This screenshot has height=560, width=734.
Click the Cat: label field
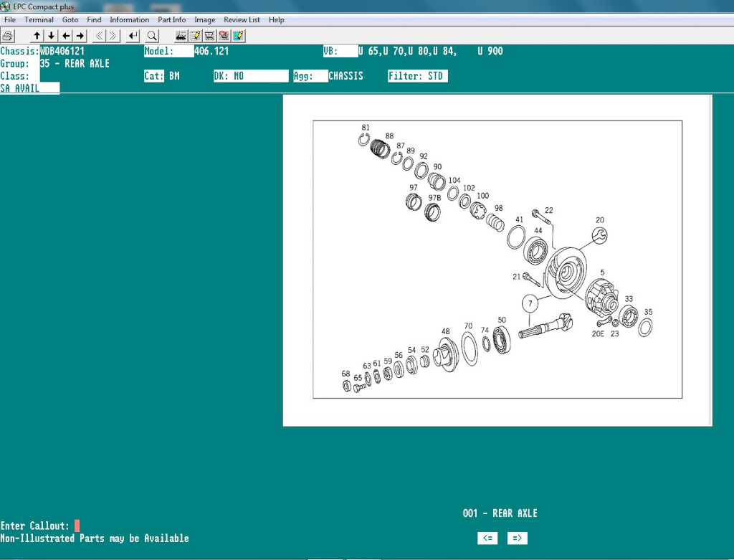pos(154,76)
